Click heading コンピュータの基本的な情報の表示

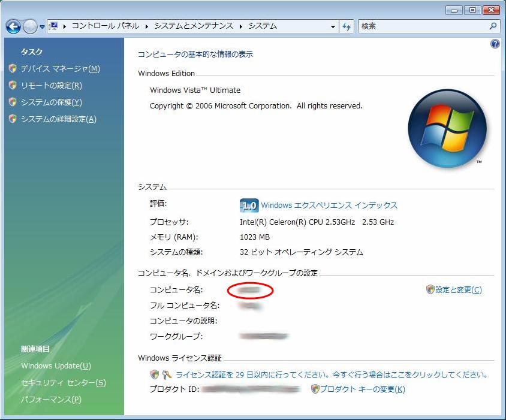coord(195,54)
